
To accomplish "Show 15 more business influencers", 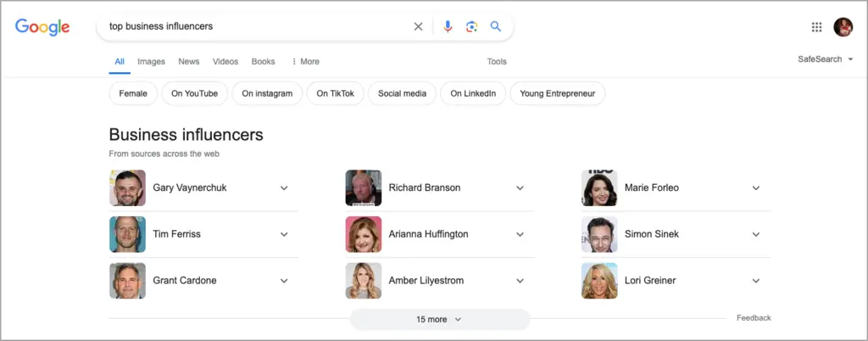I will [440, 320].
